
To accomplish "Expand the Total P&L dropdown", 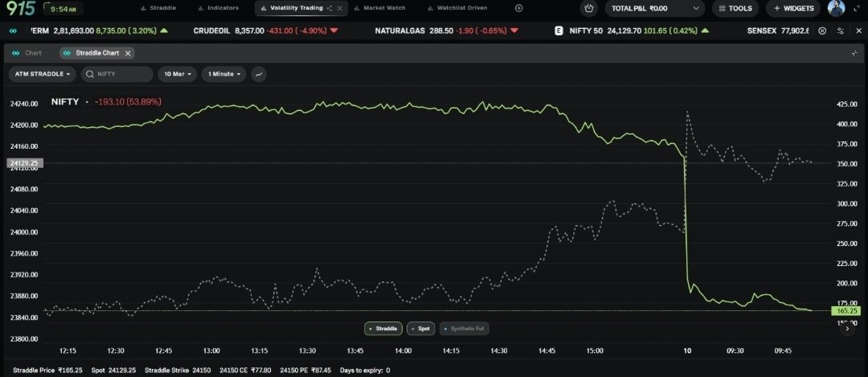I will 655,8.
